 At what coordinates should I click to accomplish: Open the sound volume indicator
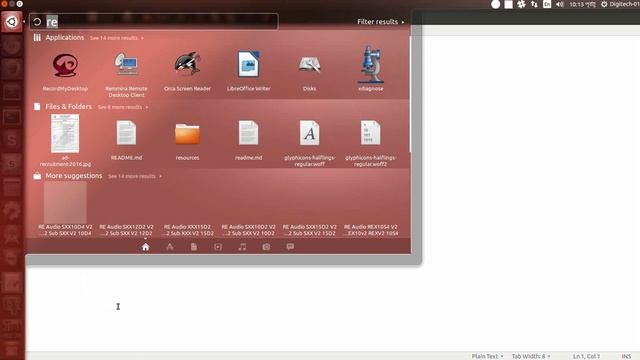coord(560,4)
